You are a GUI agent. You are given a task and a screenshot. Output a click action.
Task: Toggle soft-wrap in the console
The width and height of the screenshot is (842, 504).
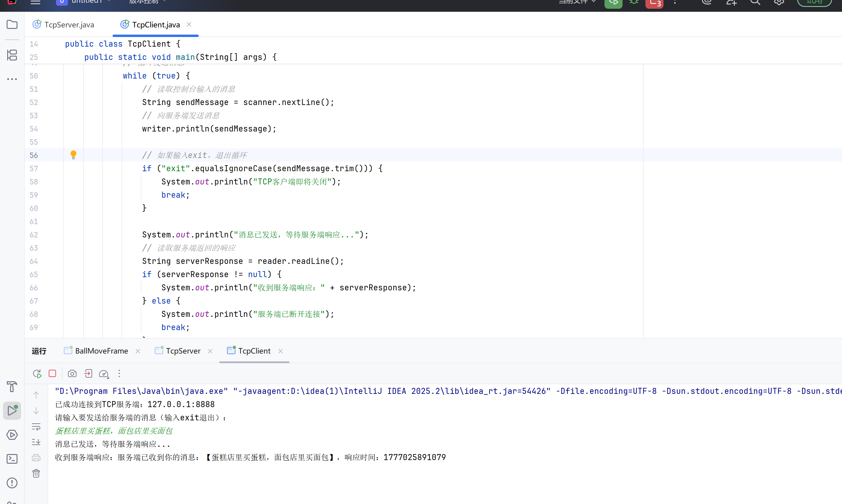tap(36, 427)
